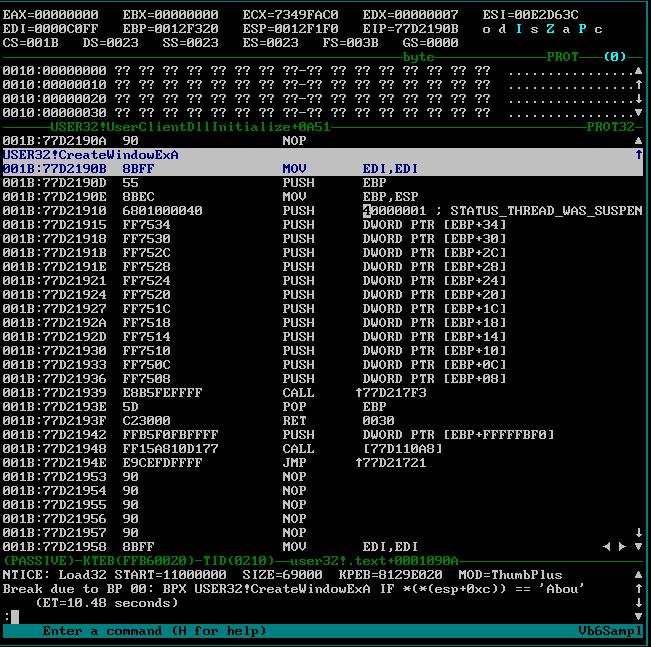The width and height of the screenshot is (651, 647).
Task: Click the EDI=0000C0FF register value
Action: 51,29
